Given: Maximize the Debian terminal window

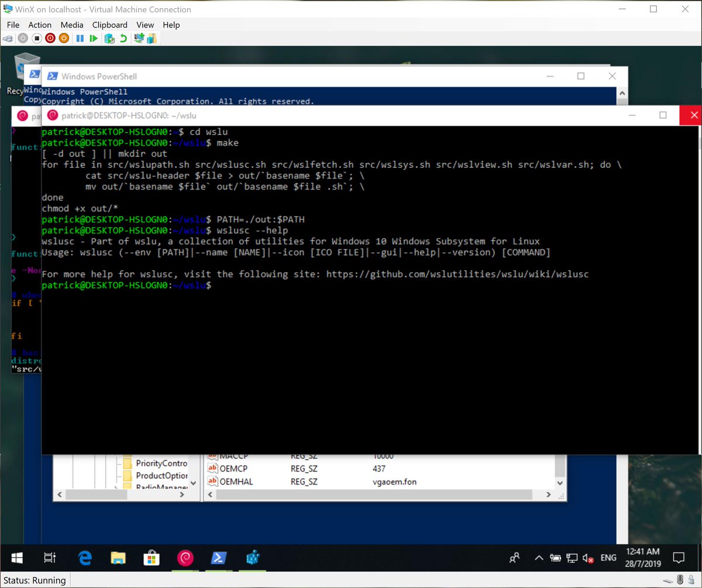Looking at the screenshot, I should click(x=663, y=115).
